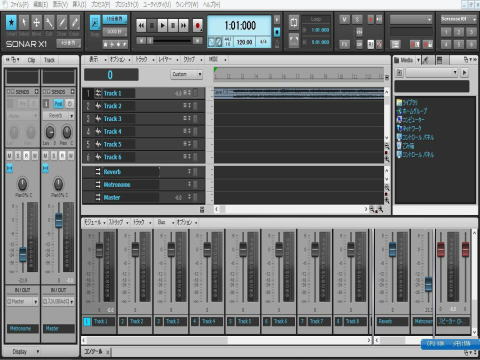Click the Loop label in the loop module
Image resolution: width=480 pixels, height=360 pixels.
tap(316, 19)
